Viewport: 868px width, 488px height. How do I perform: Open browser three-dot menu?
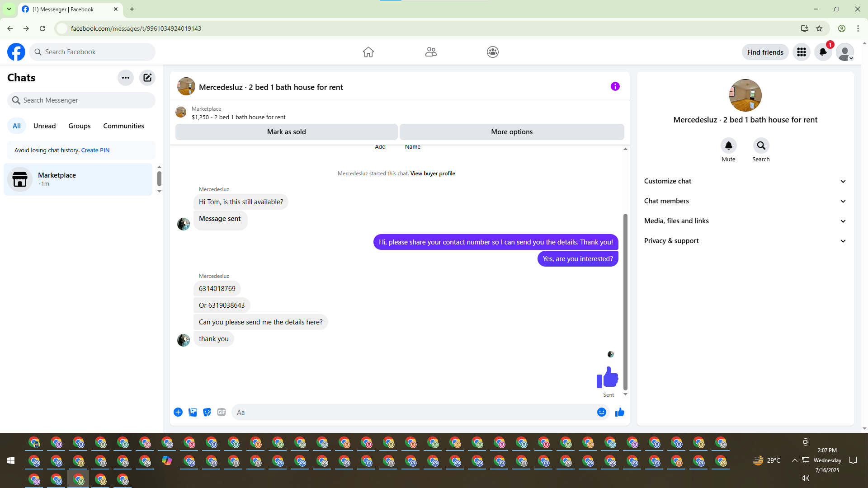coord(858,28)
